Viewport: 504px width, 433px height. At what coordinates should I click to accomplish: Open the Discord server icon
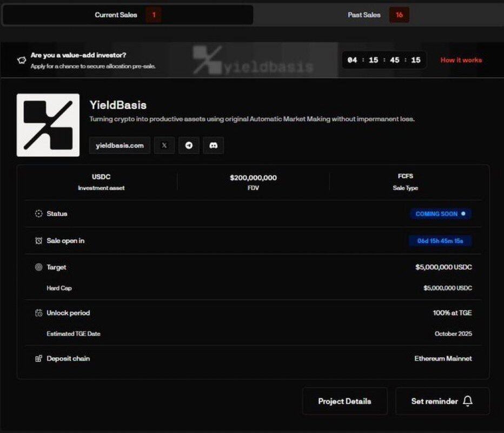click(x=213, y=146)
